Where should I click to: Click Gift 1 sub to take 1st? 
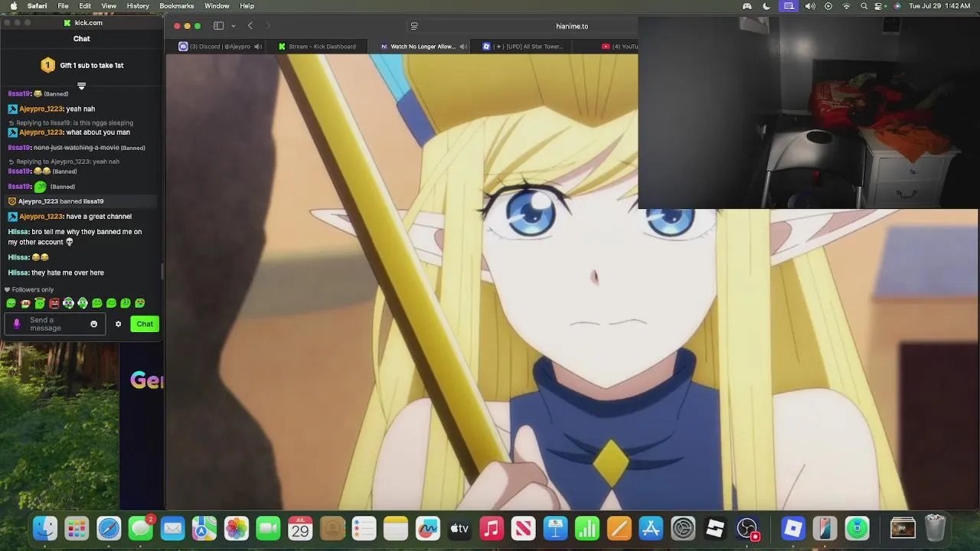pos(92,65)
